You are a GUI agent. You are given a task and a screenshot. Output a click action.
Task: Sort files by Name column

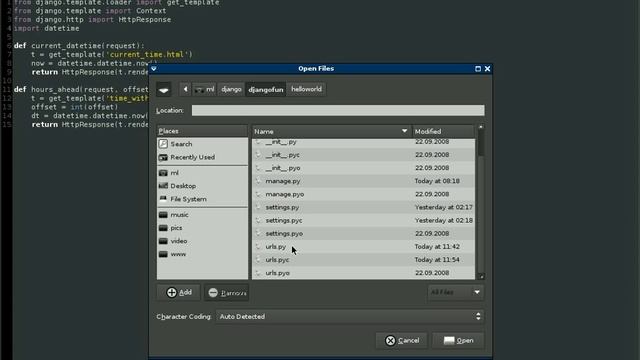pos(331,131)
